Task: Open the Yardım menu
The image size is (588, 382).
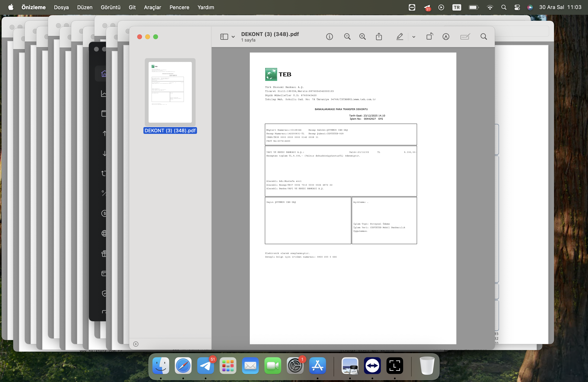Action: coord(206,7)
